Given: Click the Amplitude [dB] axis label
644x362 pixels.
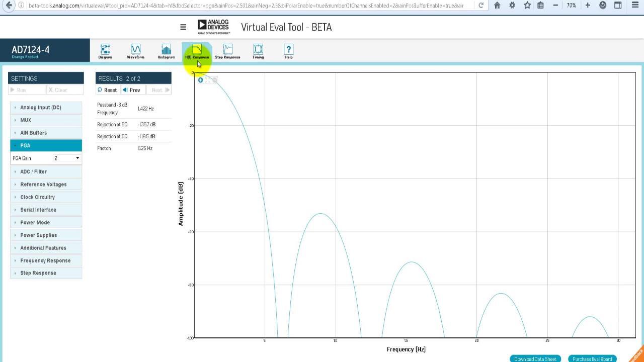Looking at the screenshot, I should pos(181,204).
